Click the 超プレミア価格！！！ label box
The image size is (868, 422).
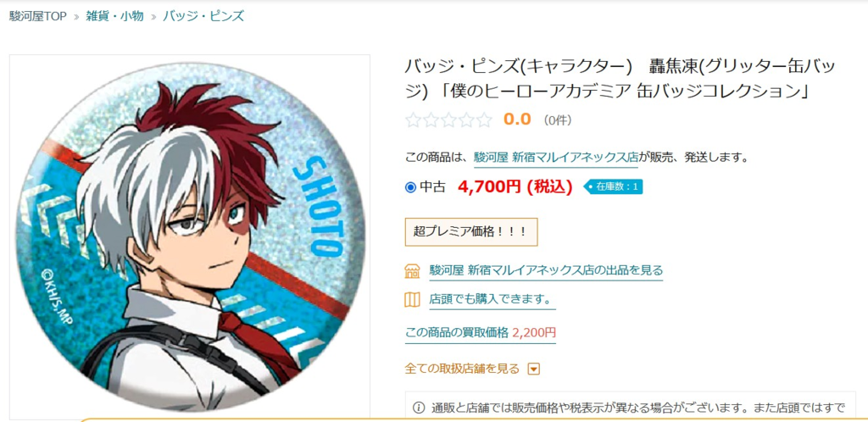pyautogui.click(x=471, y=231)
